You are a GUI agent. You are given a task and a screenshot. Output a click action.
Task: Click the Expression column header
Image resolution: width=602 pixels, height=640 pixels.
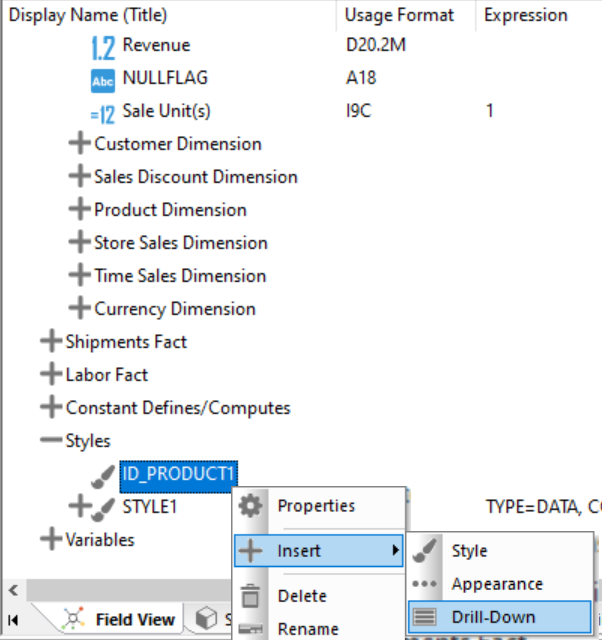[x=539, y=15]
